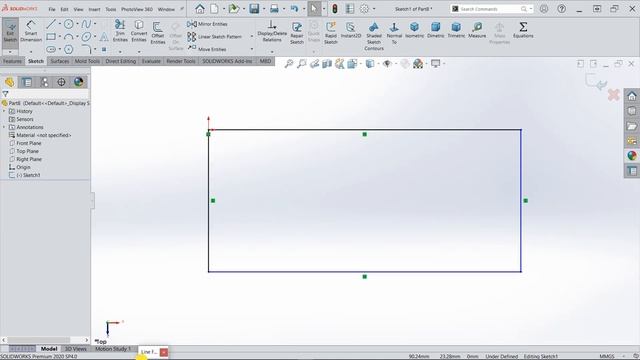Click Move Entities
The height and width of the screenshot is (360, 640).
tap(207, 49)
